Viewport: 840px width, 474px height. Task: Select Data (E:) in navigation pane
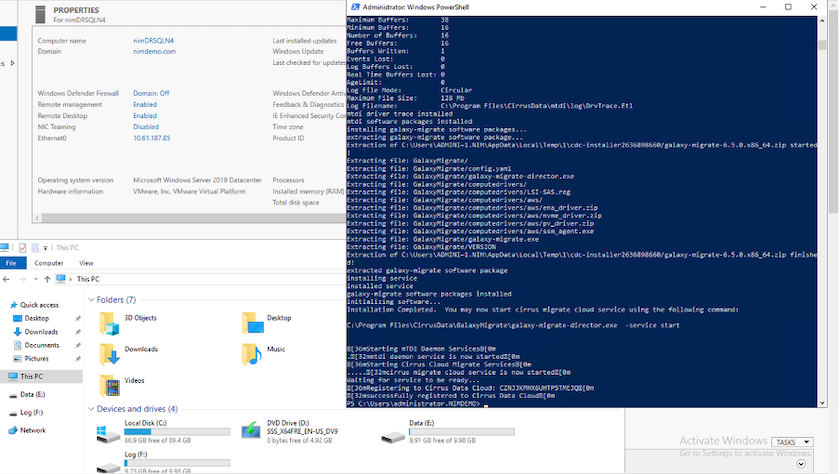(x=33, y=395)
